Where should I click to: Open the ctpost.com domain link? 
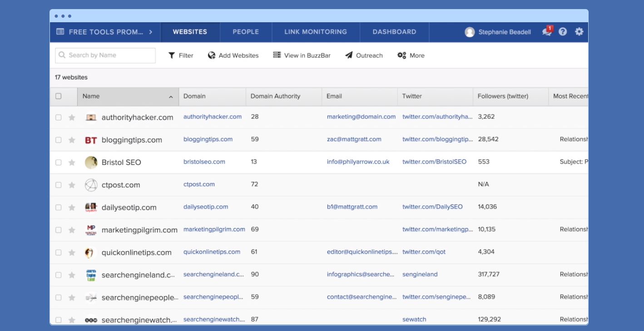tap(199, 184)
